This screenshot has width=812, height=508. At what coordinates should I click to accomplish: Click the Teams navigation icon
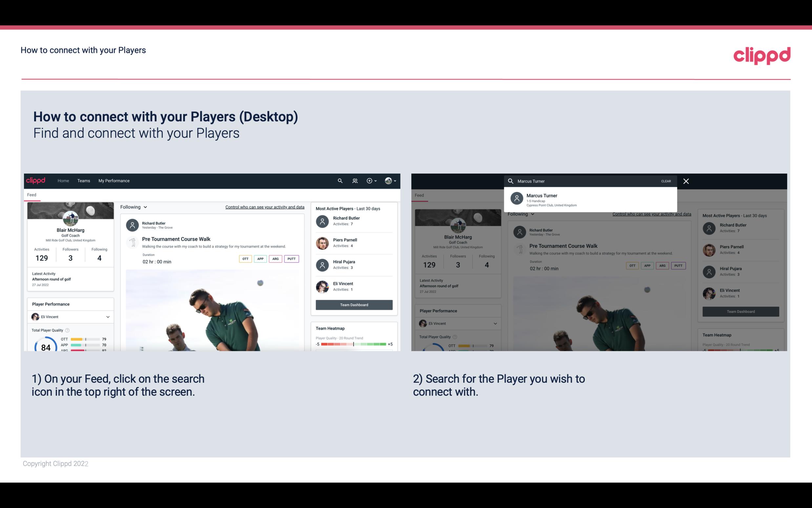click(83, 180)
